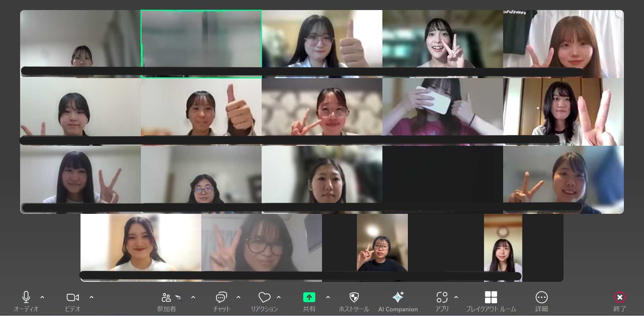Viewport: 644px width, 316px height.
Task: Click the リアクション heart icon
Action: (264, 297)
